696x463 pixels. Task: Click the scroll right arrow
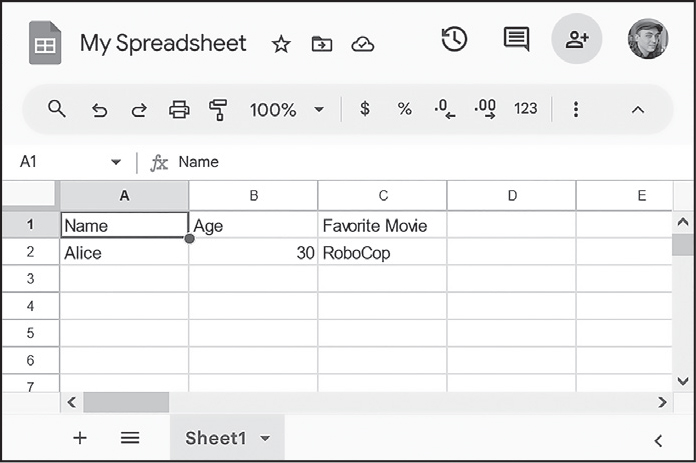point(662,402)
